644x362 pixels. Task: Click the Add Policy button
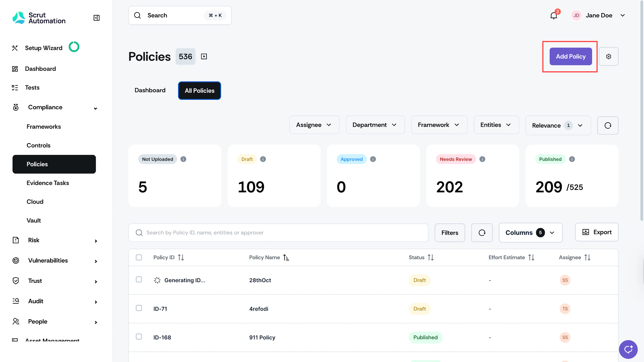click(571, 56)
